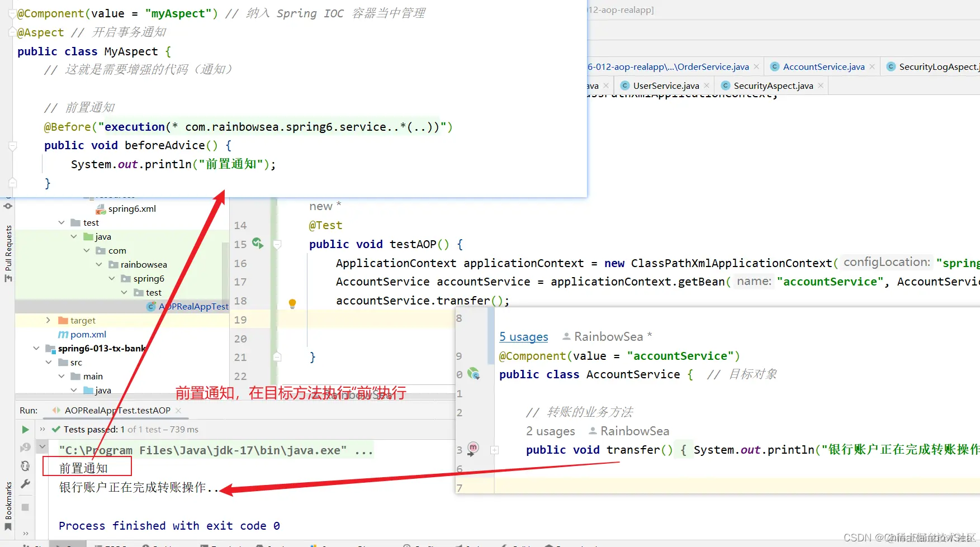
Task: Close the OrderService.java tab
Action: click(756, 66)
